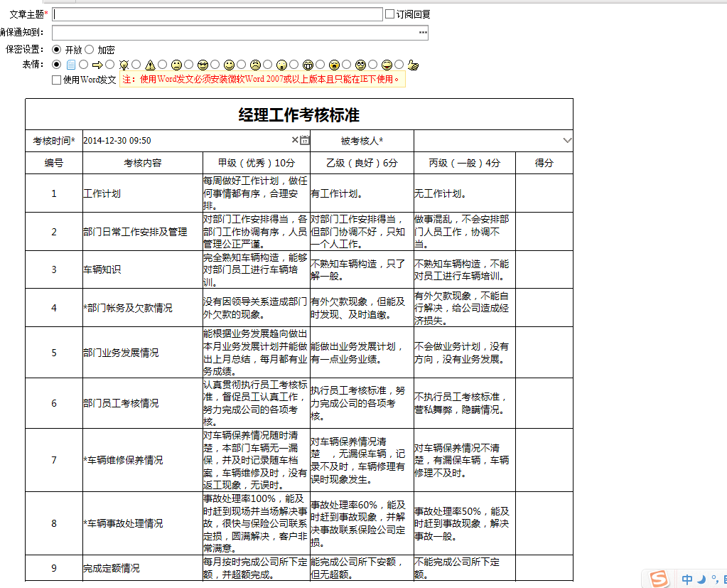This screenshot has width=727, height=588.
Task: Select the radio button before the thumbs-up emoticon
Action: coord(399,65)
